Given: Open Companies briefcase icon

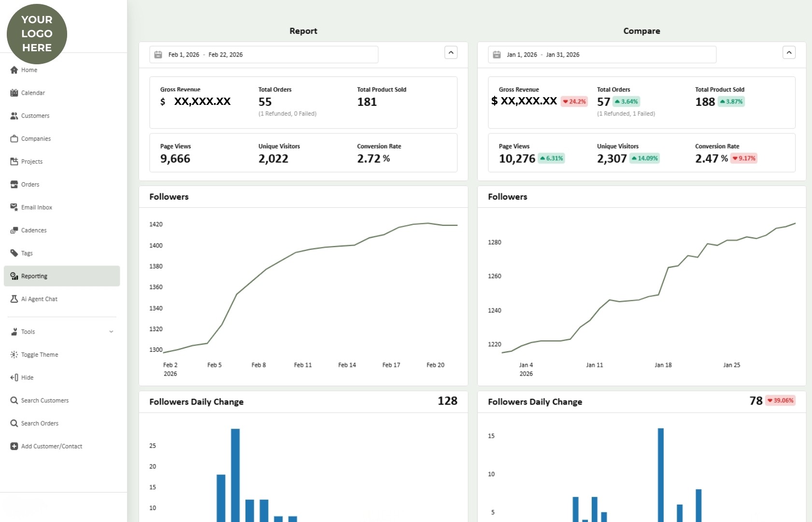Looking at the screenshot, I should coord(14,139).
